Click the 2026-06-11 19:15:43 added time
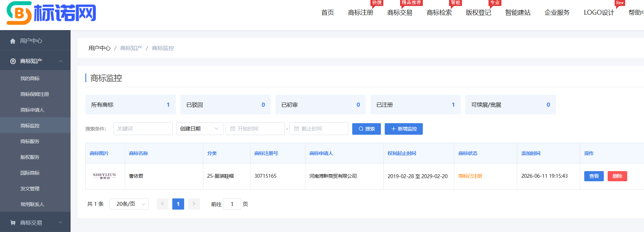 (544, 176)
